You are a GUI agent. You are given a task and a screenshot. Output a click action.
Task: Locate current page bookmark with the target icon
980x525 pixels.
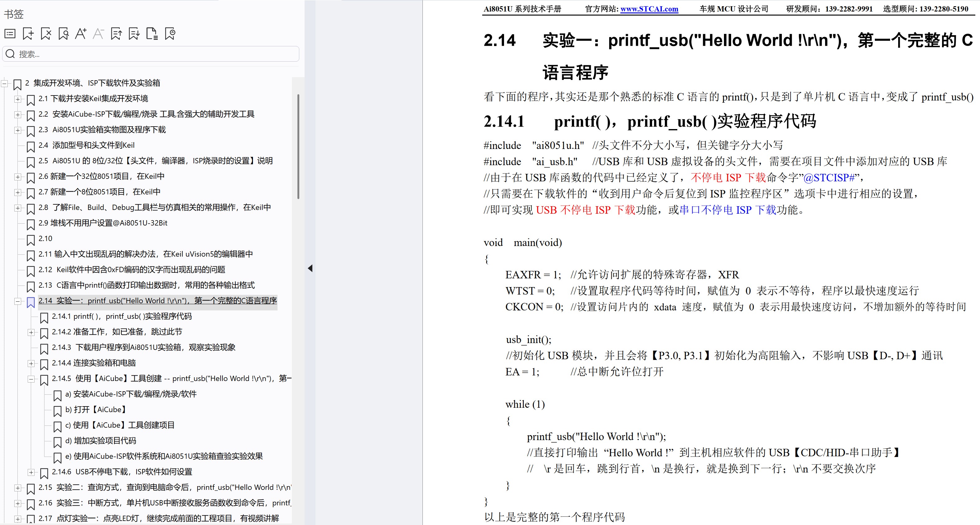pyautogui.click(x=170, y=34)
